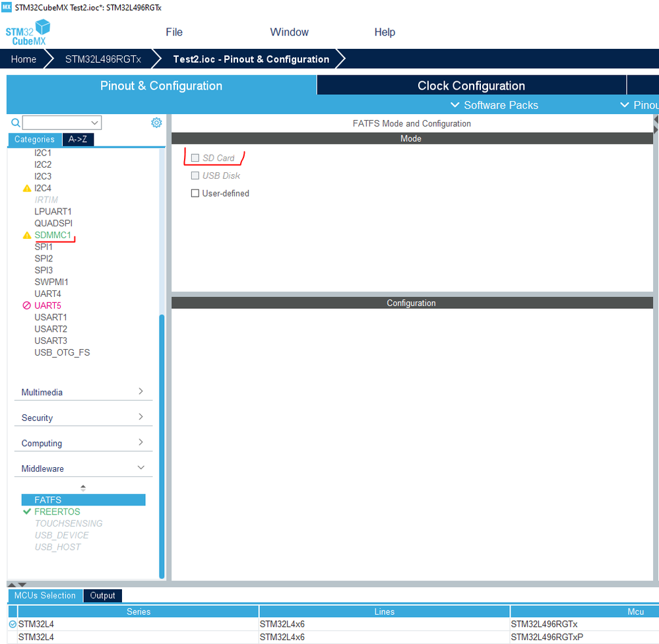659x644 pixels.
Task: Click the STM32CubeMX logo
Action: [x=28, y=32]
